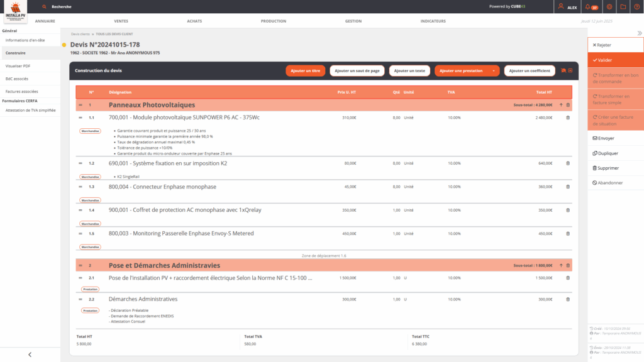
Task: Open the settings gear icon
Action: 609,7
